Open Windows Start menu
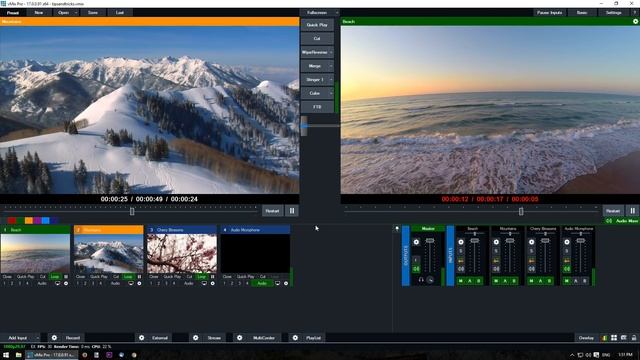 [x=6, y=355]
